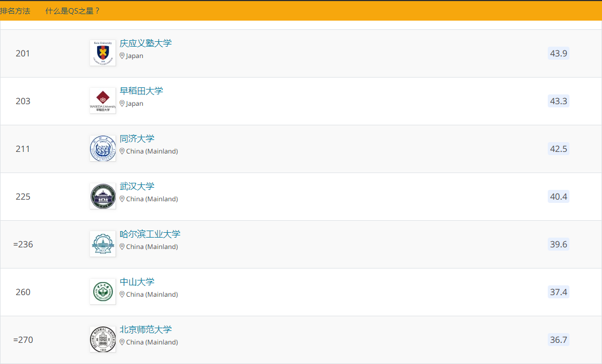Open the 北京师范大学 link

coord(145,329)
